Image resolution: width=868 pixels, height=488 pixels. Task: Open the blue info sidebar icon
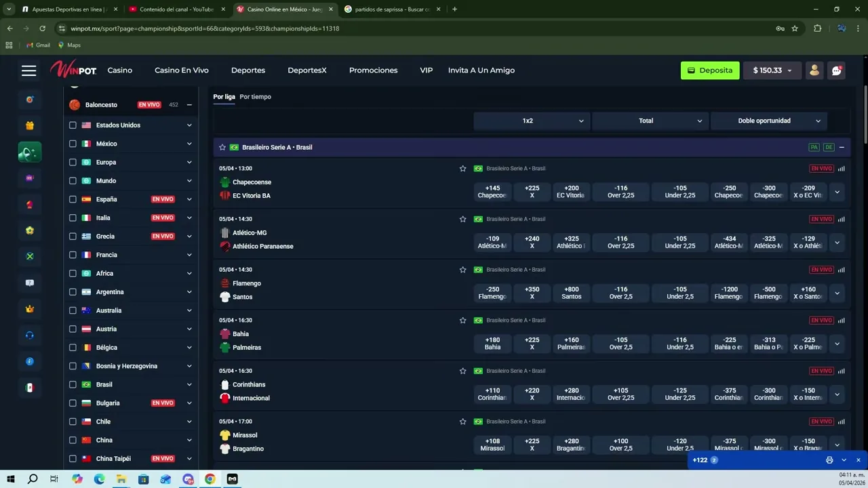tap(30, 361)
